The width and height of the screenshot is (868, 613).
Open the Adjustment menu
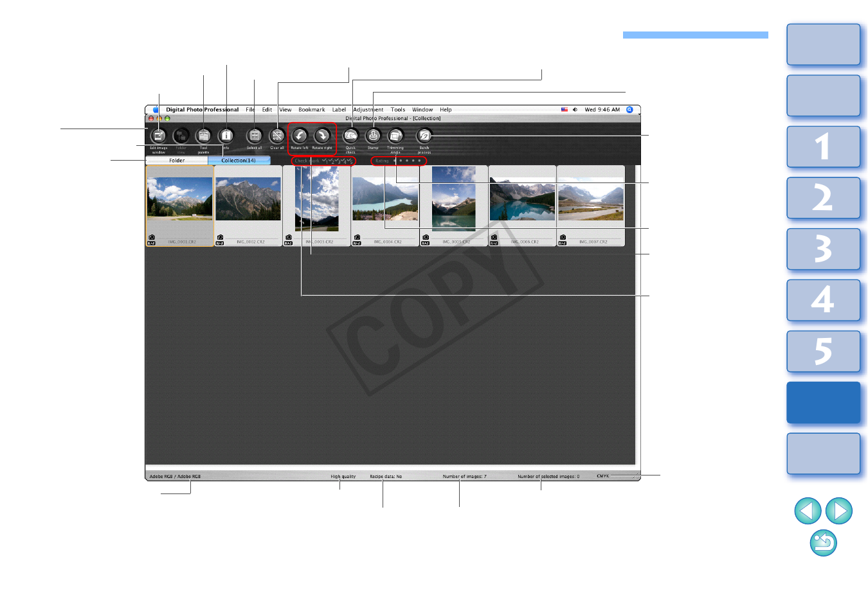(x=368, y=110)
